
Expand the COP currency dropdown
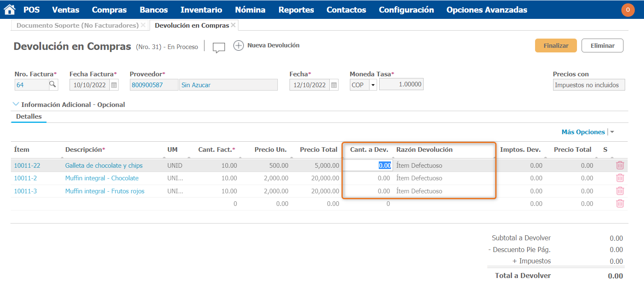[x=373, y=85]
